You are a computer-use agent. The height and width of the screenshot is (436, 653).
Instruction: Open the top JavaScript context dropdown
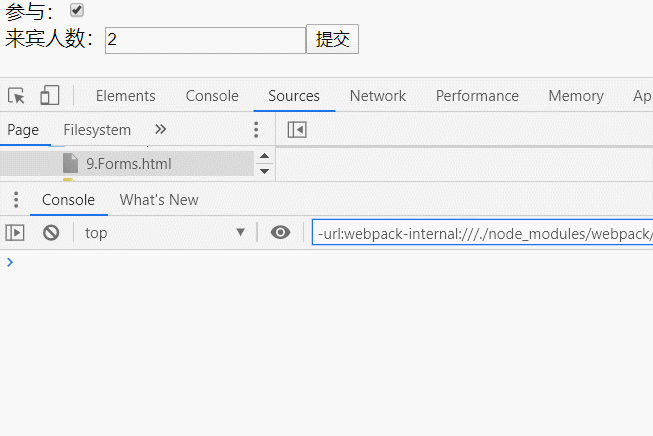(x=165, y=233)
